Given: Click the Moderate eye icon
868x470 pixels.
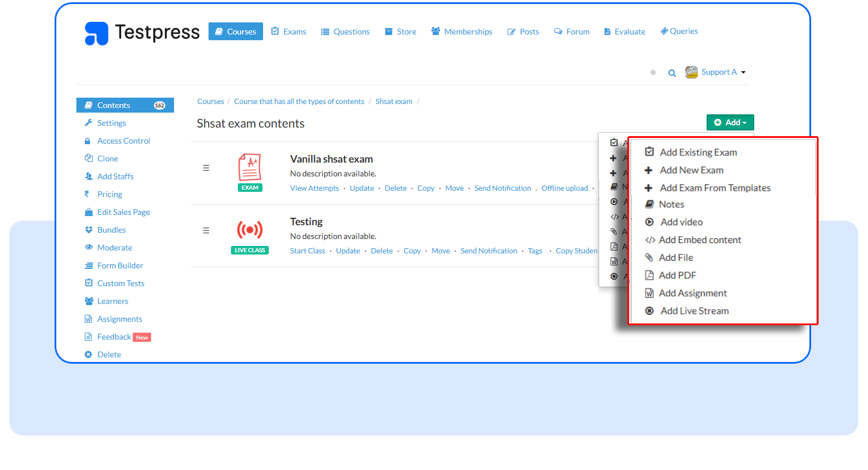Looking at the screenshot, I should (x=88, y=247).
